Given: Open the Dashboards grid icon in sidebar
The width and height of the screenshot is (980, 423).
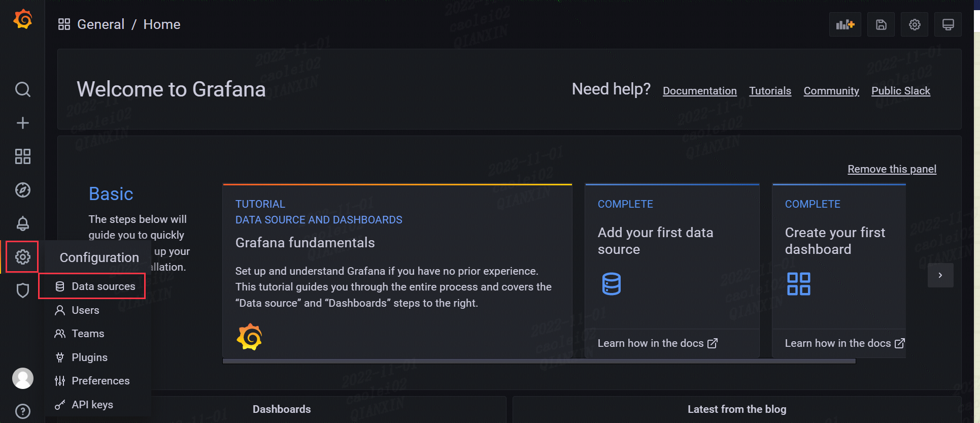Looking at the screenshot, I should point(23,156).
